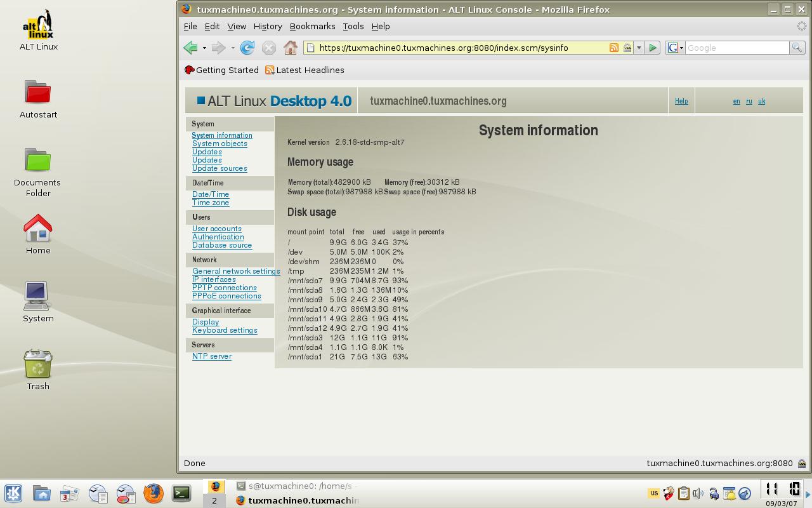Go back using the green arrow
812x508 pixels.
coord(190,48)
